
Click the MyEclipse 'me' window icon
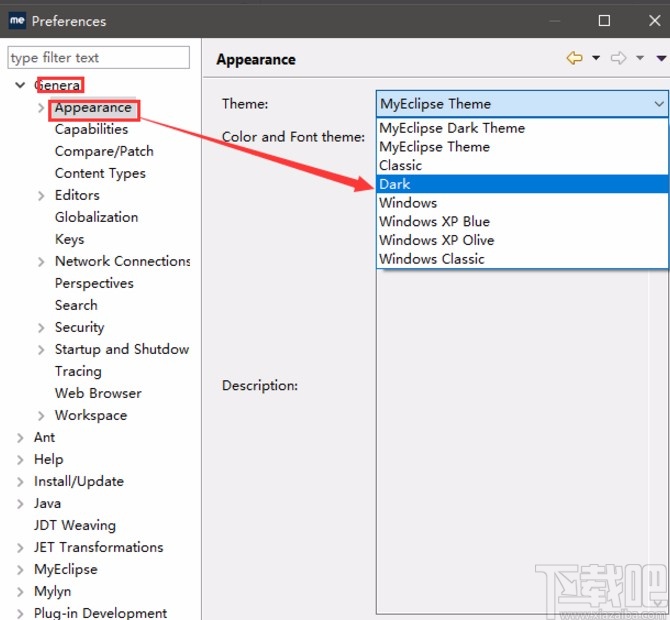pos(17,21)
